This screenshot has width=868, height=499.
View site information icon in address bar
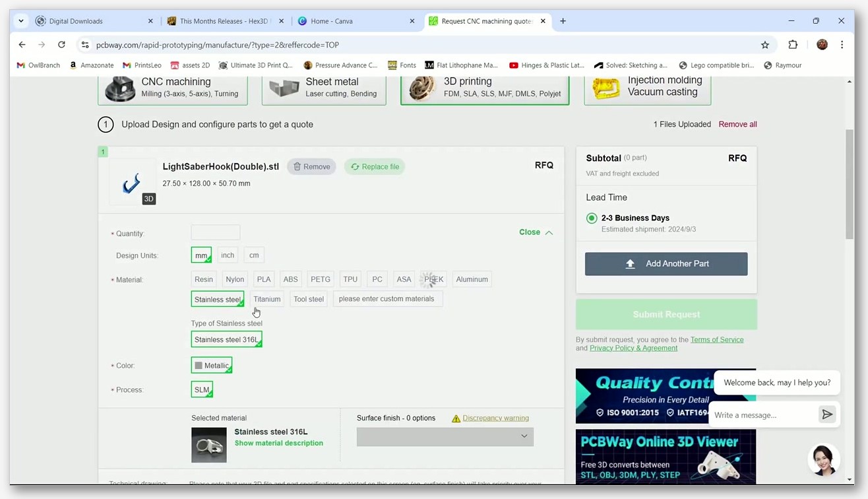point(85,45)
